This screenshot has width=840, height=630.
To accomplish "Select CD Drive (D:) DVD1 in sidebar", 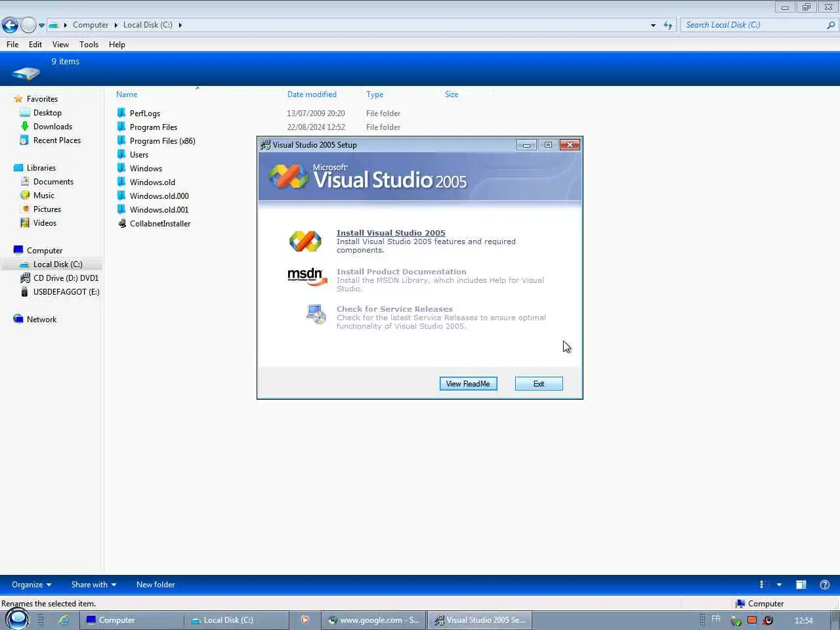I will (66, 278).
